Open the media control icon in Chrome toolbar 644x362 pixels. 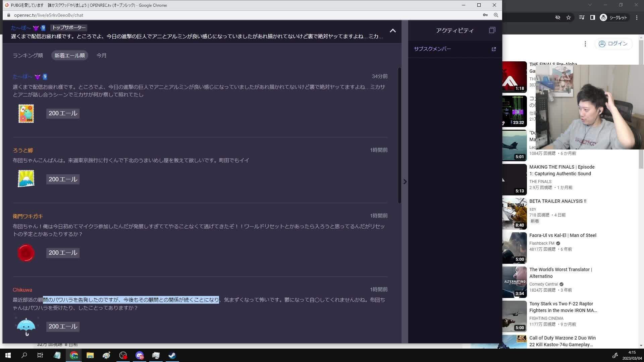click(x=582, y=17)
